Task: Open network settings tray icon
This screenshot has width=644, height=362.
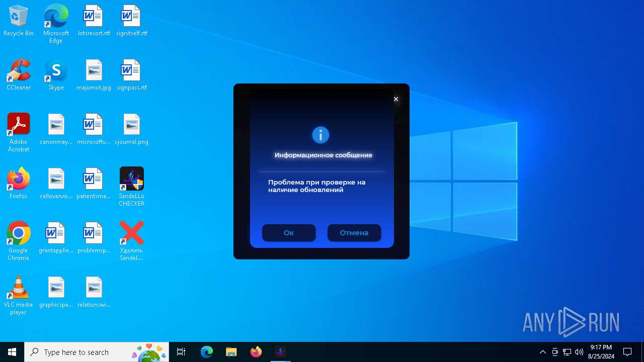Action: tap(567, 352)
